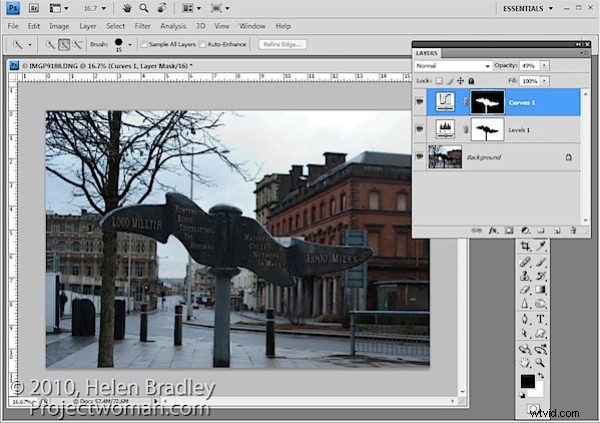Reset default foreground and background colors
Screen dimensions: 600x423
[x=523, y=395]
